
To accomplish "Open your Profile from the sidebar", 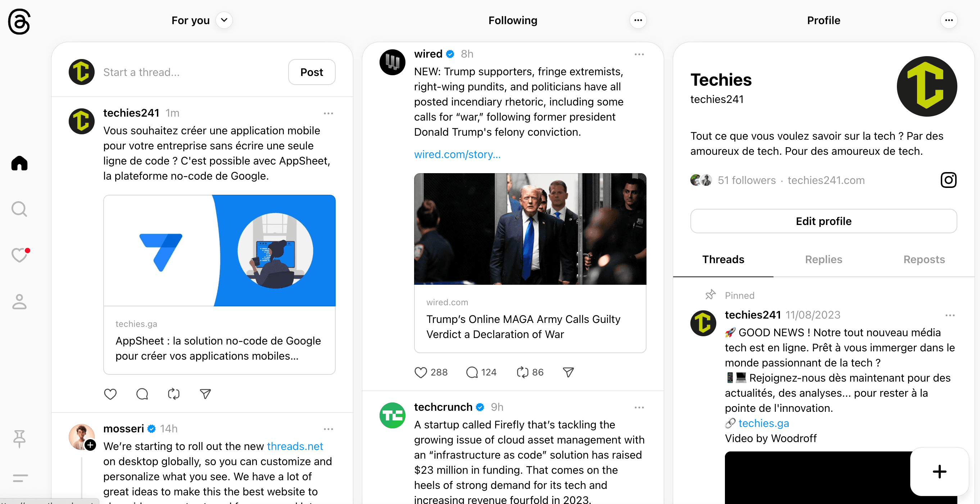I will click(x=19, y=302).
